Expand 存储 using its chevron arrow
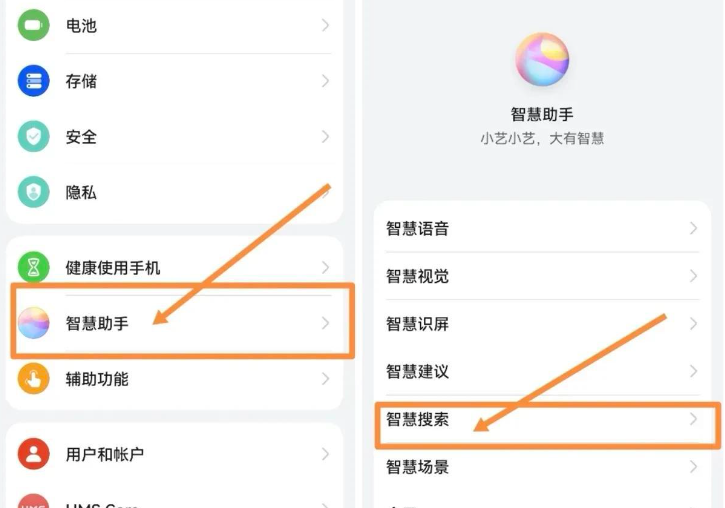This screenshot has width=725, height=508. pyautogui.click(x=326, y=81)
